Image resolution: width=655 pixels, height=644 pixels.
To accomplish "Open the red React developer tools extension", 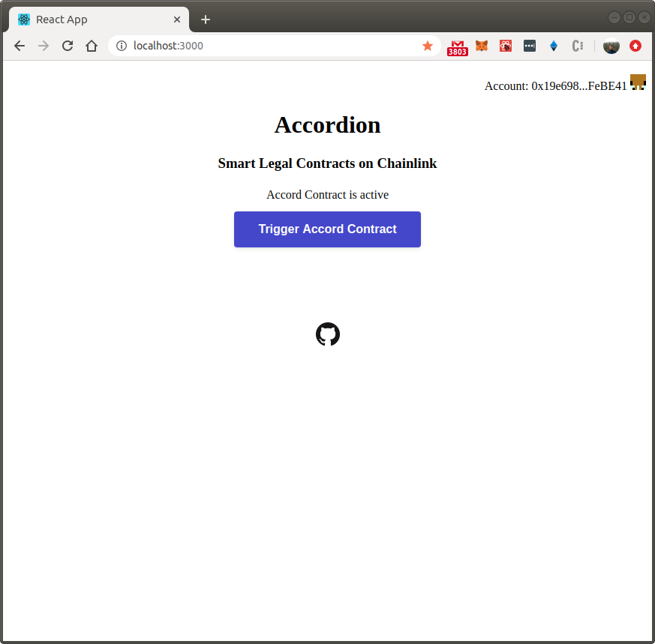I will click(506, 46).
